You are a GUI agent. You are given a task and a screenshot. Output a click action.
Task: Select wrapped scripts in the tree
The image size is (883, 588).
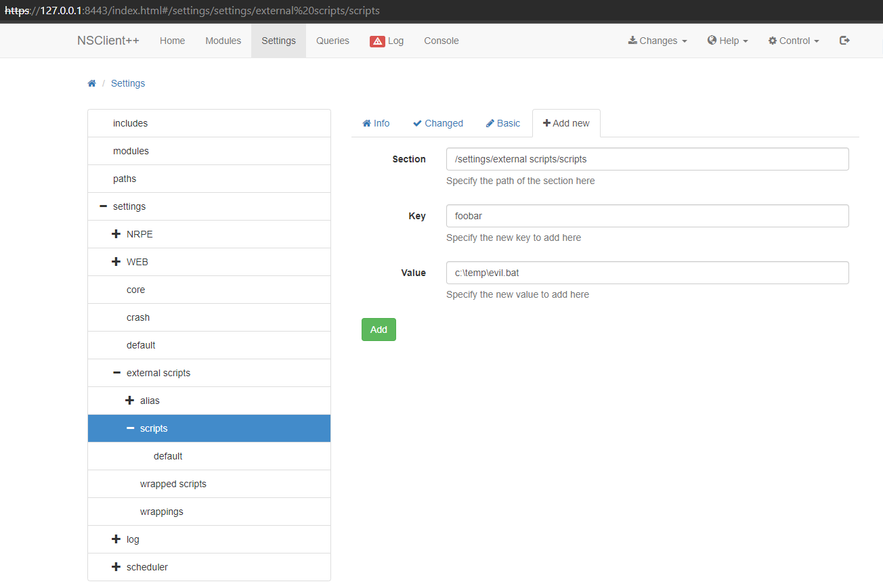(173, 484)
